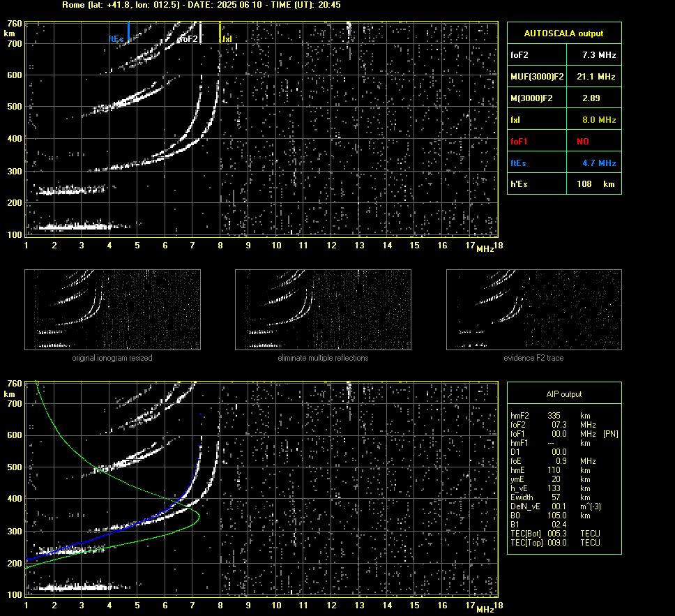Select the hmE value 110 in AIP output
Screen dimensions: 675x616
(554, 470)
